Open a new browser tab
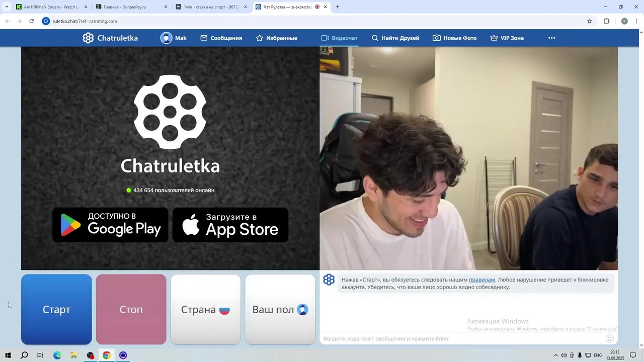644x362 pixels. click(337, 7)
